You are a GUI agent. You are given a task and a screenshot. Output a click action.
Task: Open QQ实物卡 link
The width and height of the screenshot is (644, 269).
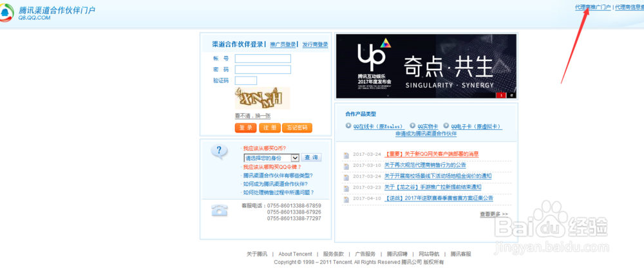tap(428, 127)
